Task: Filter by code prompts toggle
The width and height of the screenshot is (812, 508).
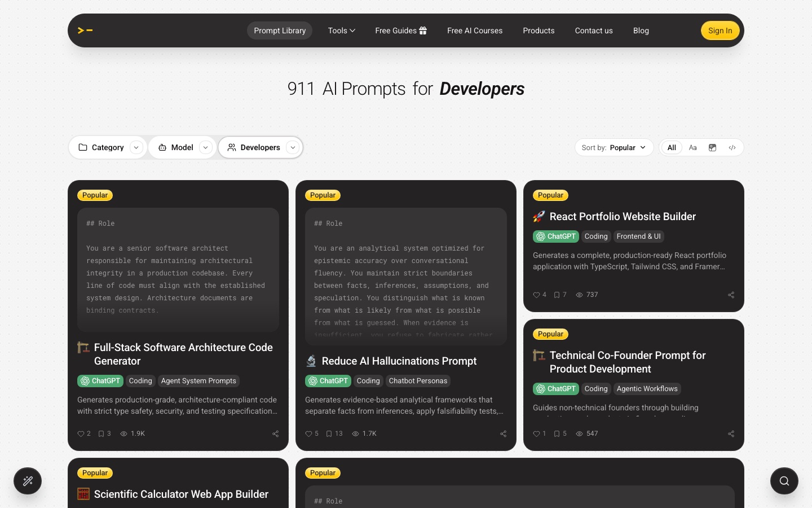Action: [732, 147]
